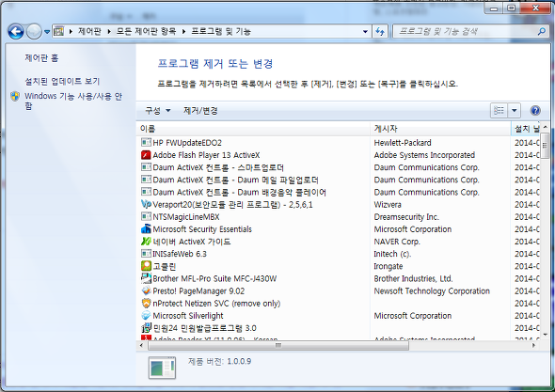Select 민원24 민원발급프로그램 3.0 icon
This screenshot has width=555, height=392.
146,328
